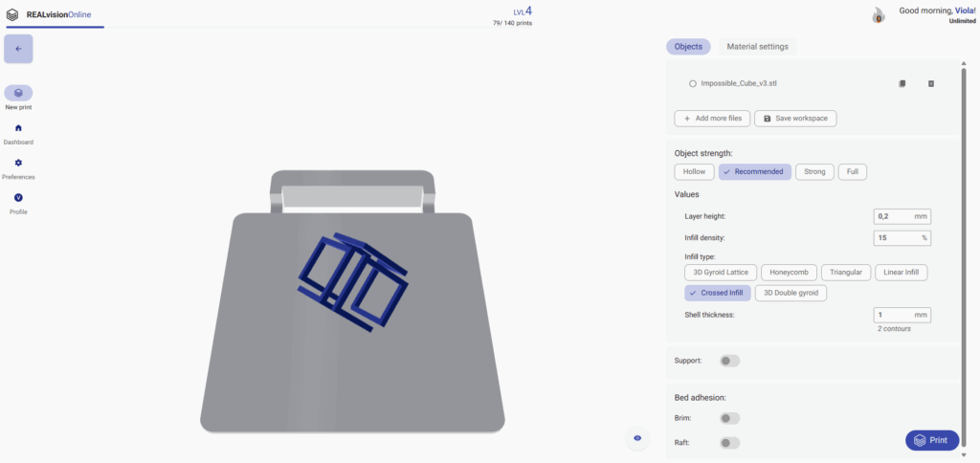Toggle the eye view button
The width and height of the screenshot is (980, 463).
point(637,438)
